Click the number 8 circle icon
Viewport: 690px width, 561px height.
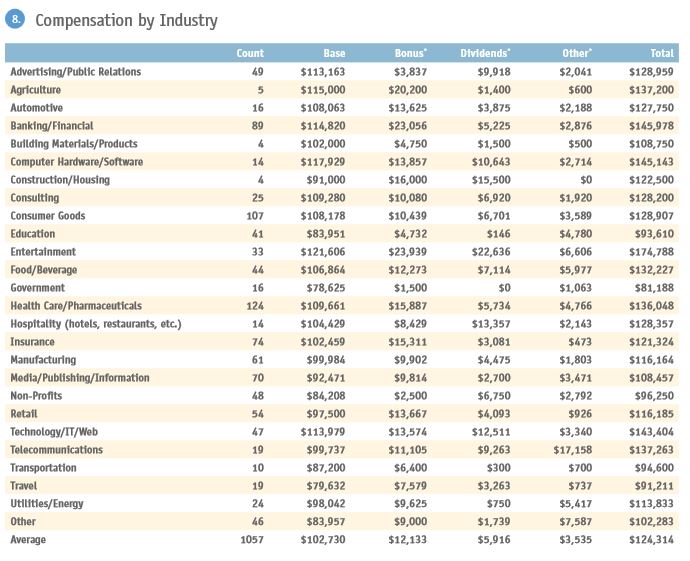click(17, 19)
